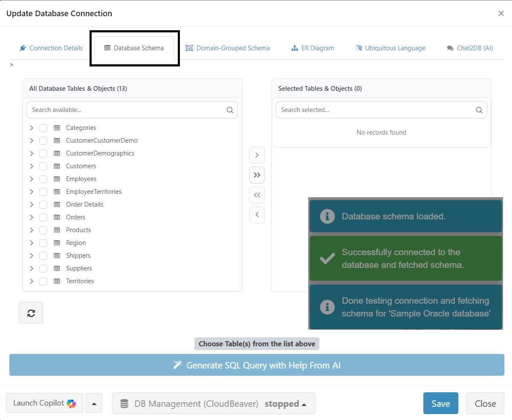This screenshot has width=512, height=420.
Task: Tick the Products table checkbox
Action: coord(43,230)
